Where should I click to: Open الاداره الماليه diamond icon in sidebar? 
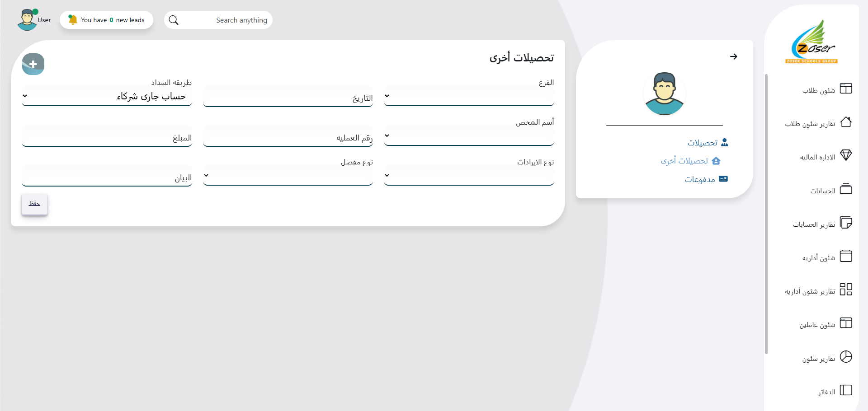845,155
